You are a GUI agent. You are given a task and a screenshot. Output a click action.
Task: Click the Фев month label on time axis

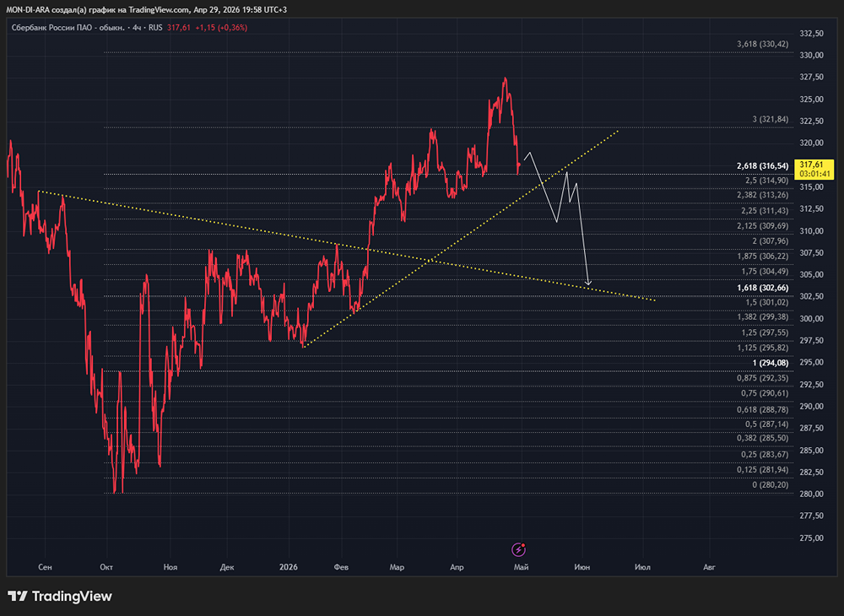pos(341,567)
